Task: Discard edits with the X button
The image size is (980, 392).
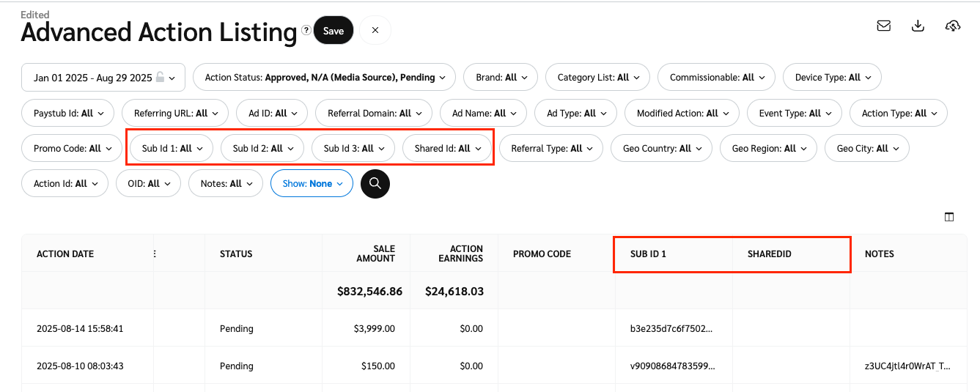Action: (375, 31)
